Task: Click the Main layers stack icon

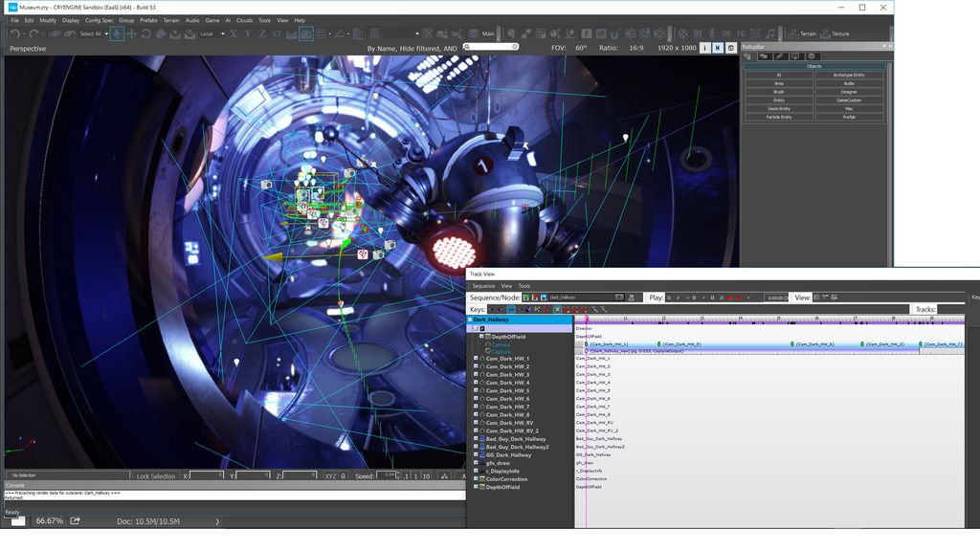Action: pyautogui.click(x=474, y=33)
